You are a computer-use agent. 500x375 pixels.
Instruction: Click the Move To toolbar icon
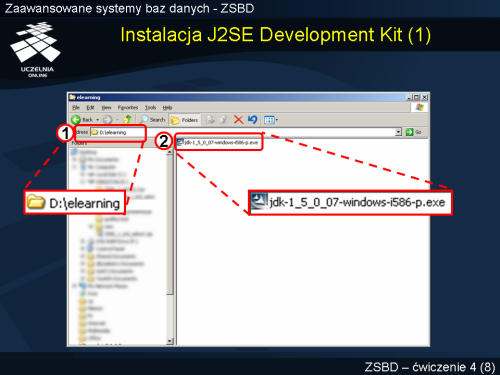click(x=210, y=119)
